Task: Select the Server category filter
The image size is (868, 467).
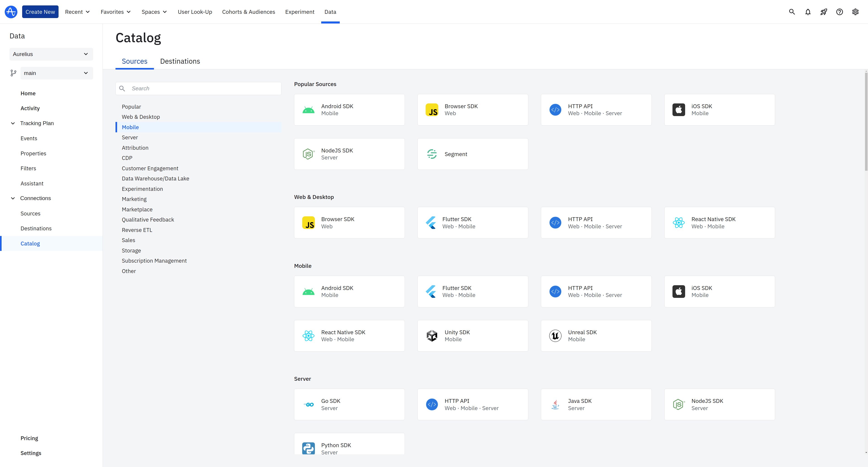Action: [x=130, y=137]
